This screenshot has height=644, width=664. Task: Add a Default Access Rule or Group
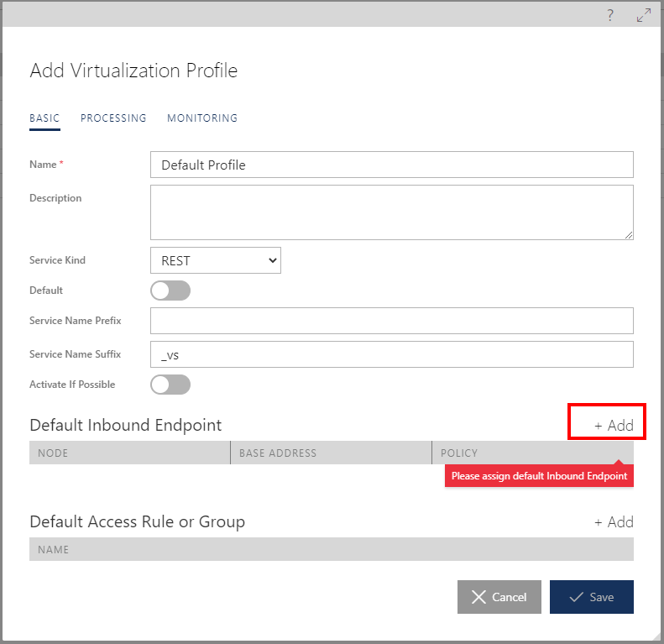(614, 522)
